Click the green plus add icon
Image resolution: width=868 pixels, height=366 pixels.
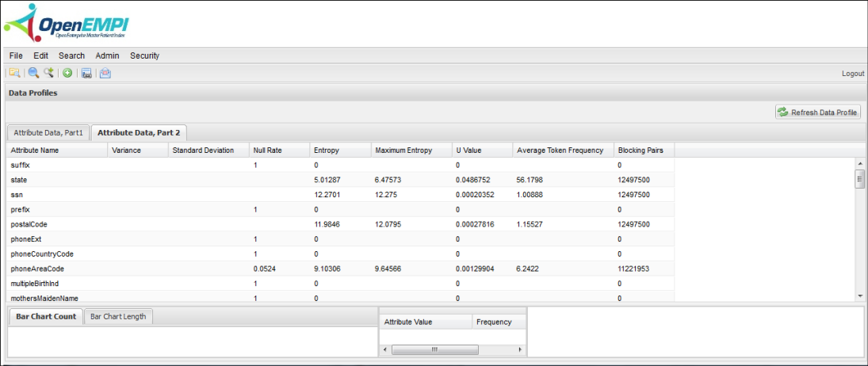coord(67,73)
